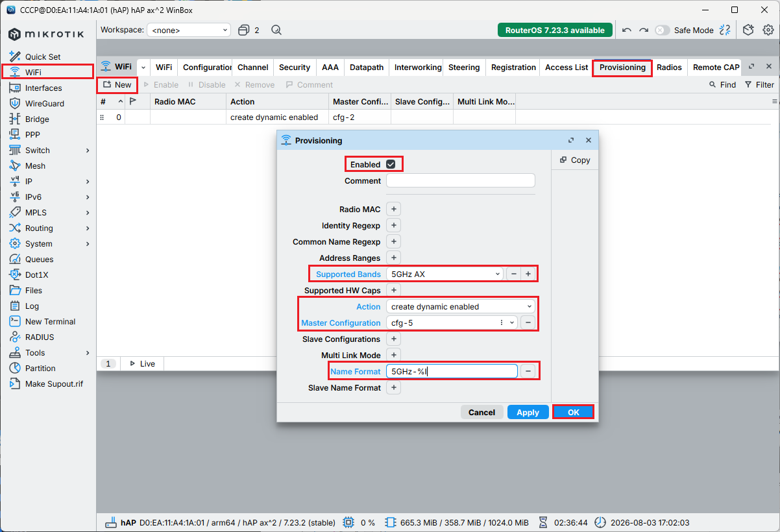Click Make Supout.rif in the sidebar
The width and height of the screenshot is (780, 532).
click(54, 383)
